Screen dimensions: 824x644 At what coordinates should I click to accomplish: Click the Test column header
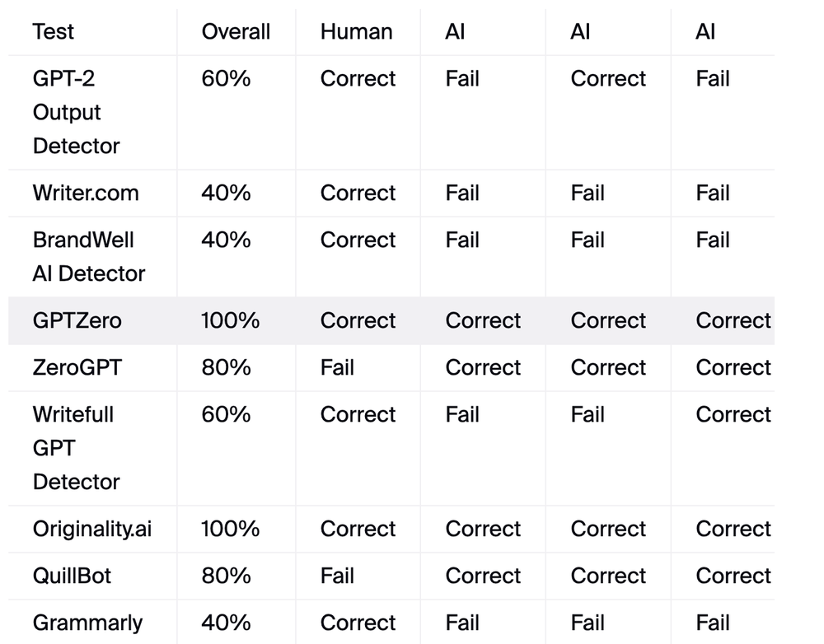click(53, 31)
